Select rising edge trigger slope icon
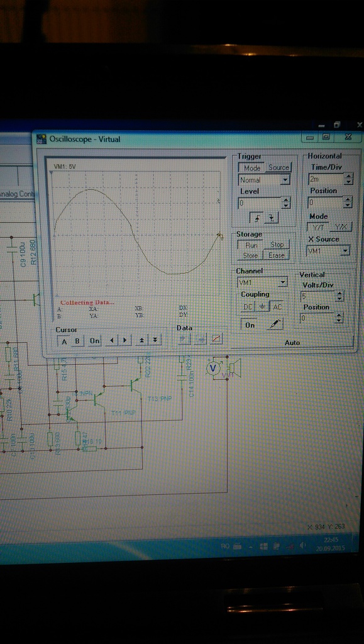 (x=257, y=218)
